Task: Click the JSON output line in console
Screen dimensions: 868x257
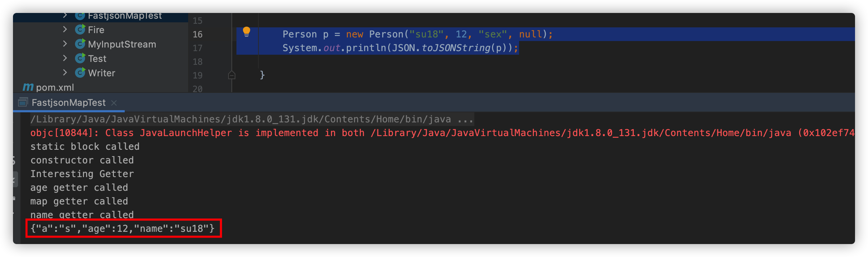Action: (123, 228)
